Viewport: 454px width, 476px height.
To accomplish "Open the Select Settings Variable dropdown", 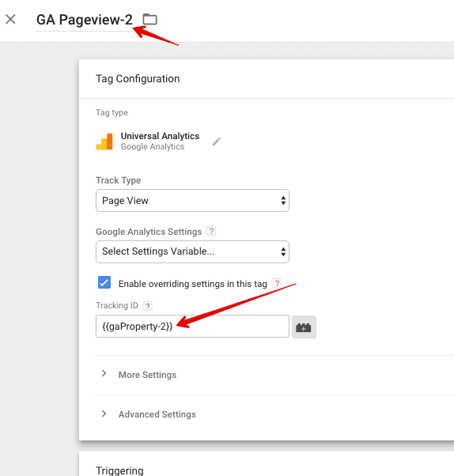I will pos(192,251).
